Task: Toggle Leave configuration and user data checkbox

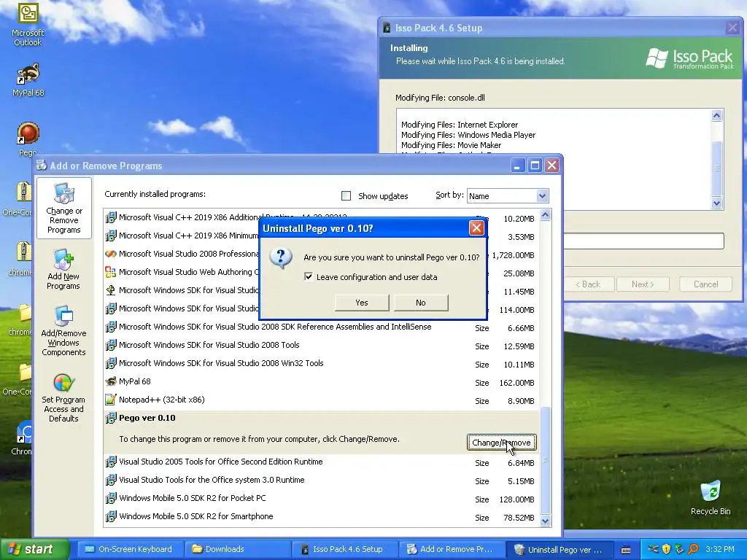Action: pos(309,276)
